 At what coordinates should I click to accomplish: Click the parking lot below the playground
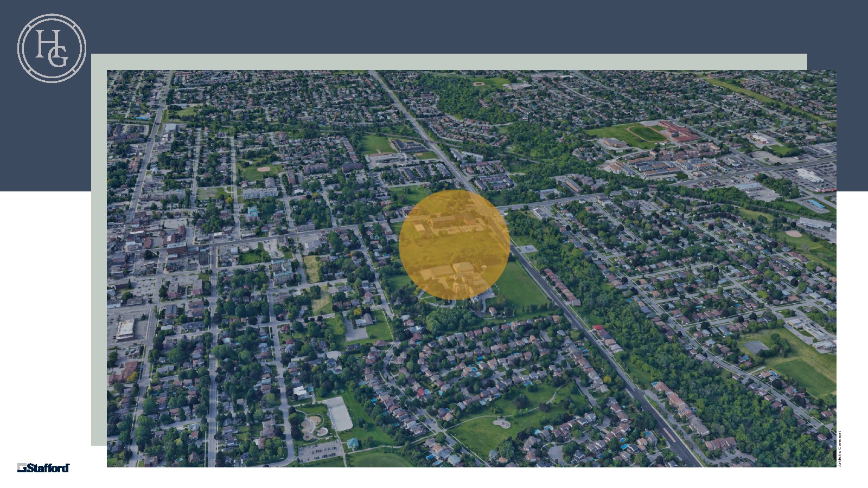320,451
